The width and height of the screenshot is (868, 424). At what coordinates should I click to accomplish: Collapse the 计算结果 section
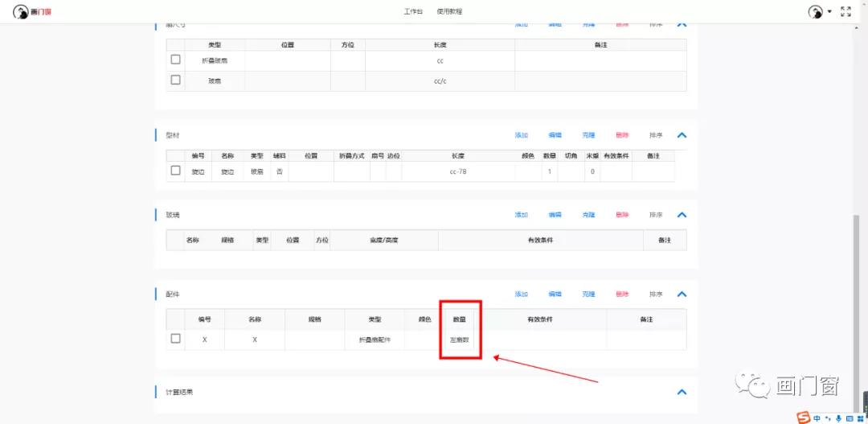(x=682, y=392)
